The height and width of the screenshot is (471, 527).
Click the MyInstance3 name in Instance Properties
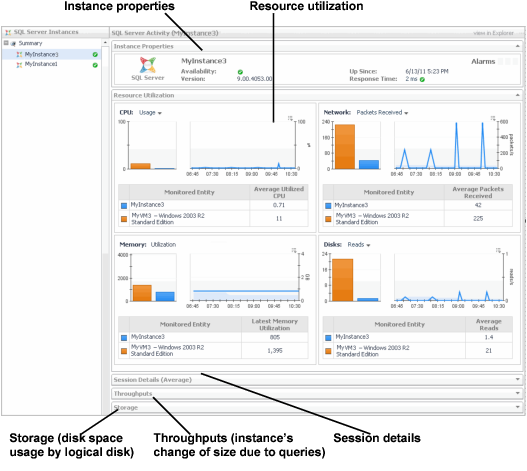coord(204,61)
